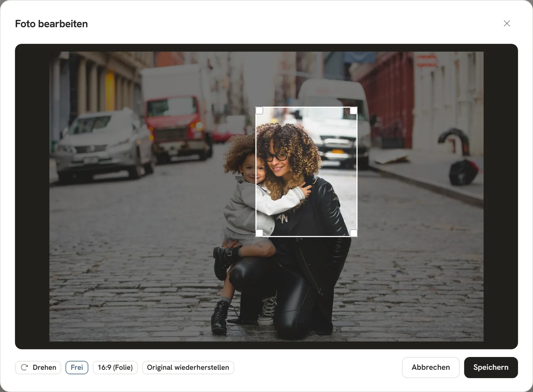Click the bottom-right crop handle

point(354,233)
